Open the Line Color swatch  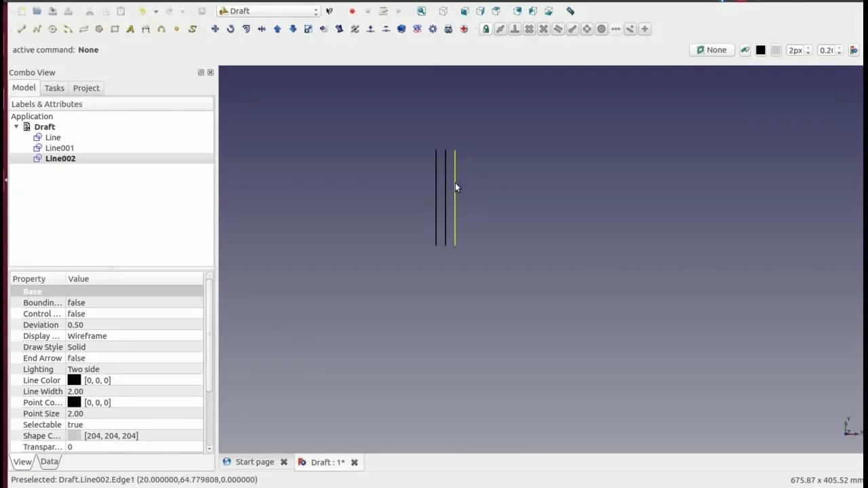(74, 380)
